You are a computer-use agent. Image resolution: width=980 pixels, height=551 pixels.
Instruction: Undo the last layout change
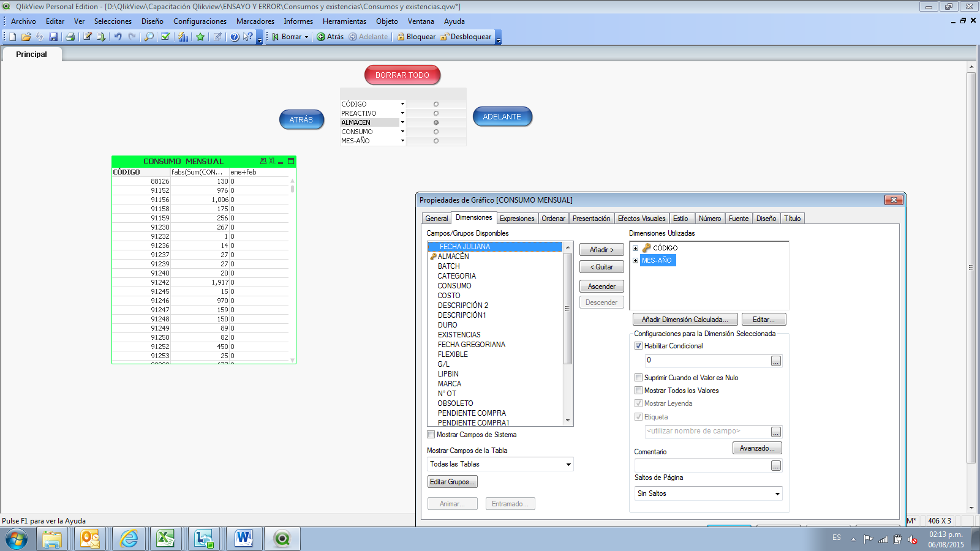pyautogui.click(x=118, y=37)
